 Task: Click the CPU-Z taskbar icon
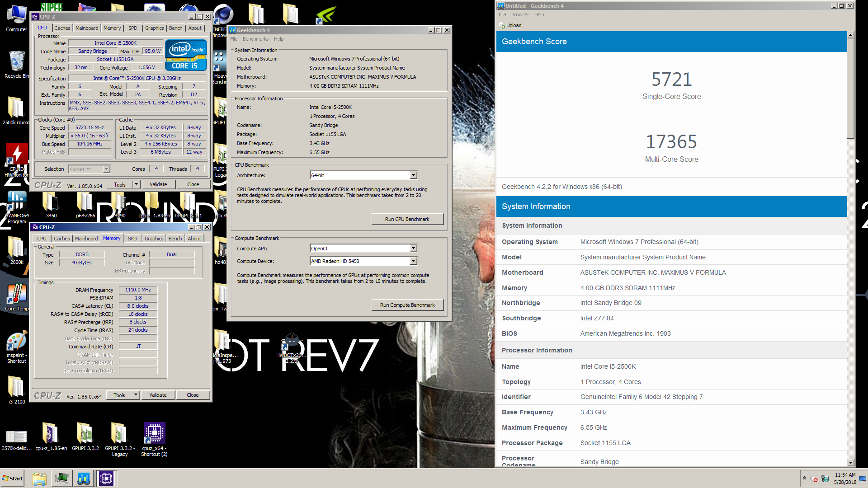(106, 479)
